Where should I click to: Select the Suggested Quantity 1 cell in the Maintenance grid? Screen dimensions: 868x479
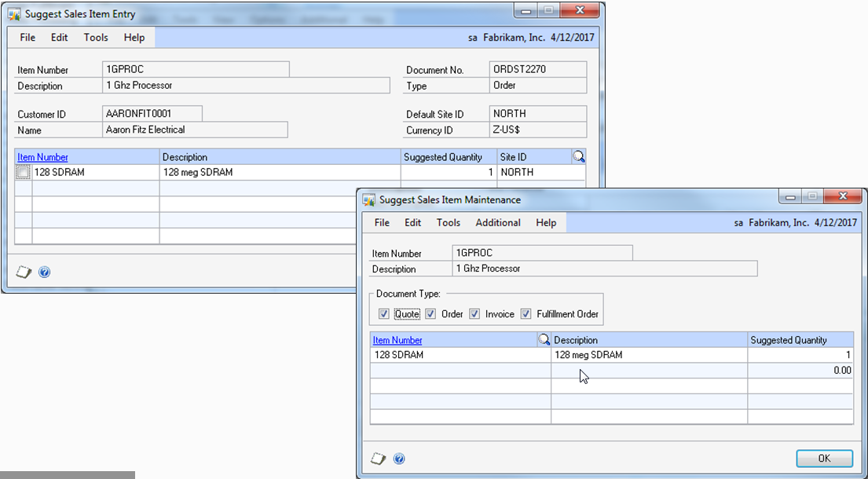click(x=800, y=355)
